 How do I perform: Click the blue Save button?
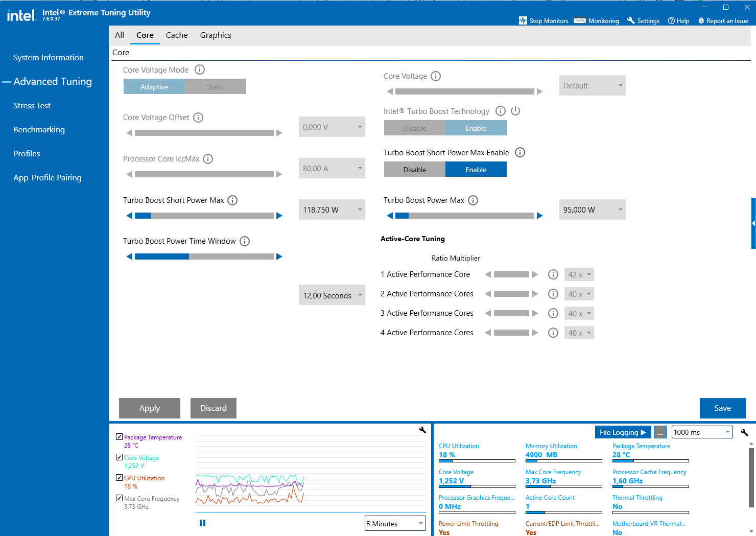tap(723, 408)
